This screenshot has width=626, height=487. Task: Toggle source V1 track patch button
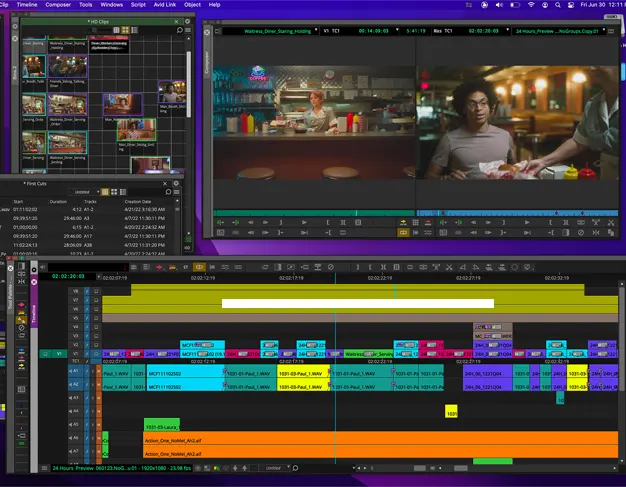tap(59, 354)
